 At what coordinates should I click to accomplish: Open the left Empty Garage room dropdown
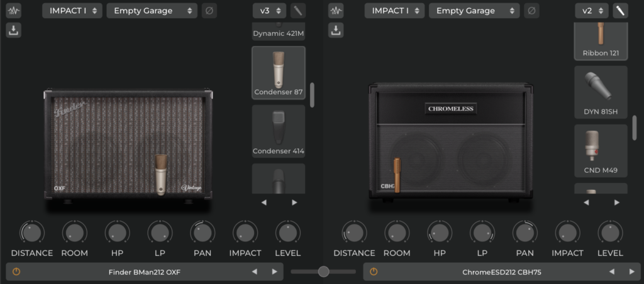152,11
